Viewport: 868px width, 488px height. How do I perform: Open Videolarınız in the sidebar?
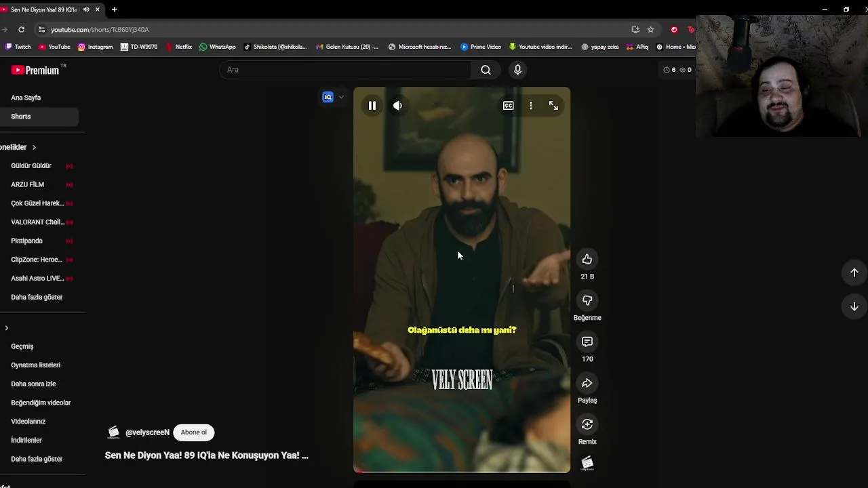[x=28, y=422]
